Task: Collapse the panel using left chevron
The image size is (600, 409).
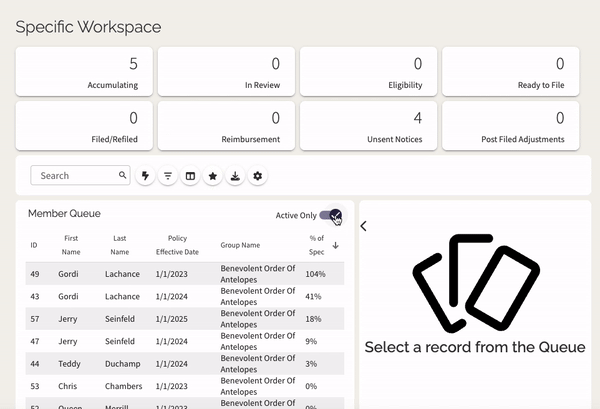Action: click(364, 226)
